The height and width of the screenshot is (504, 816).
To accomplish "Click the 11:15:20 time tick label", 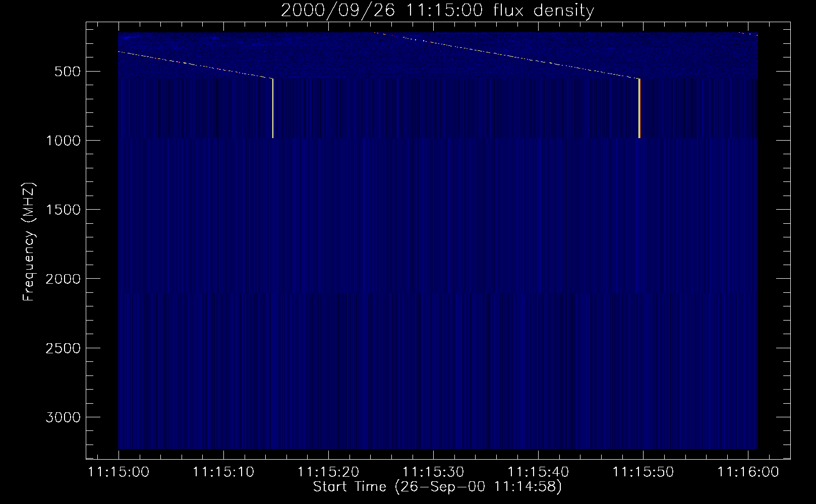I will (328, 472).
